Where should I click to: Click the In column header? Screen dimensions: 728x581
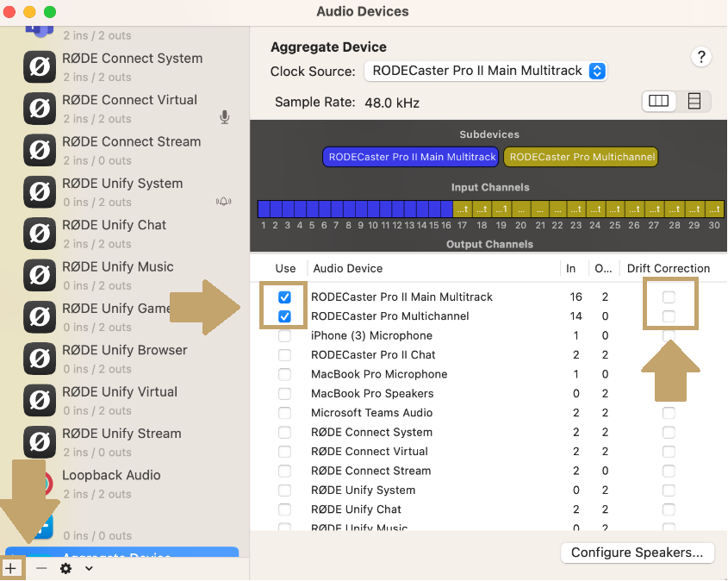point(570,268)
